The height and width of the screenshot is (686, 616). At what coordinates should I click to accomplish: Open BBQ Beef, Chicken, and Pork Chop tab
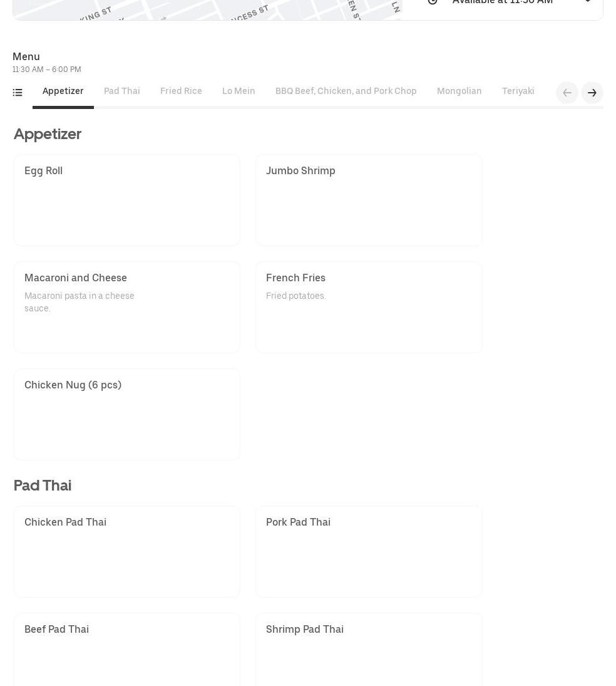346,91
